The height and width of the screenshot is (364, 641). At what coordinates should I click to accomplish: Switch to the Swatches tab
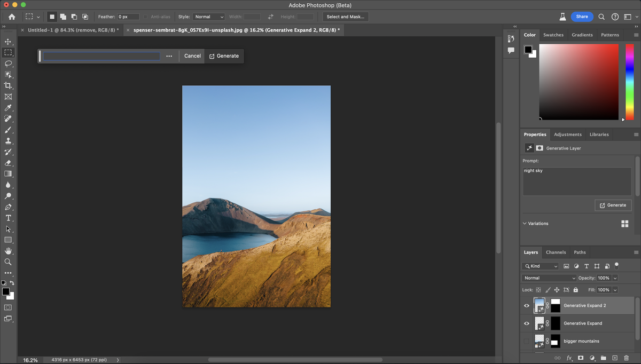[x=553, y=35]
